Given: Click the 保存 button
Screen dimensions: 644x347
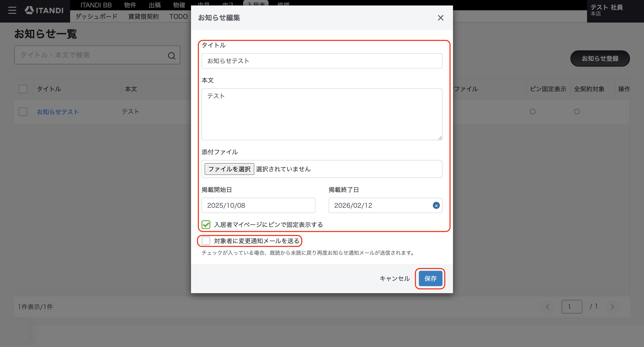Looking at the screenshot, I should tap(430, 278).
